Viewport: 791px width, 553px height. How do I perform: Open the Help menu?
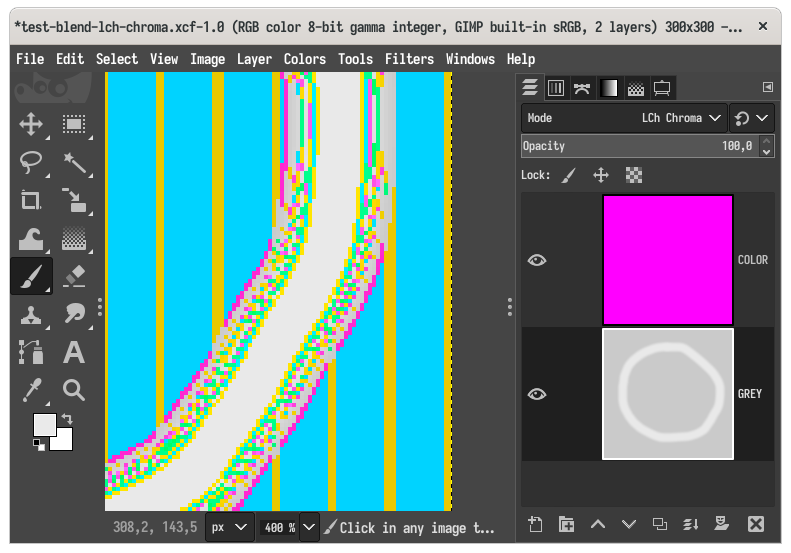(521, 59)
